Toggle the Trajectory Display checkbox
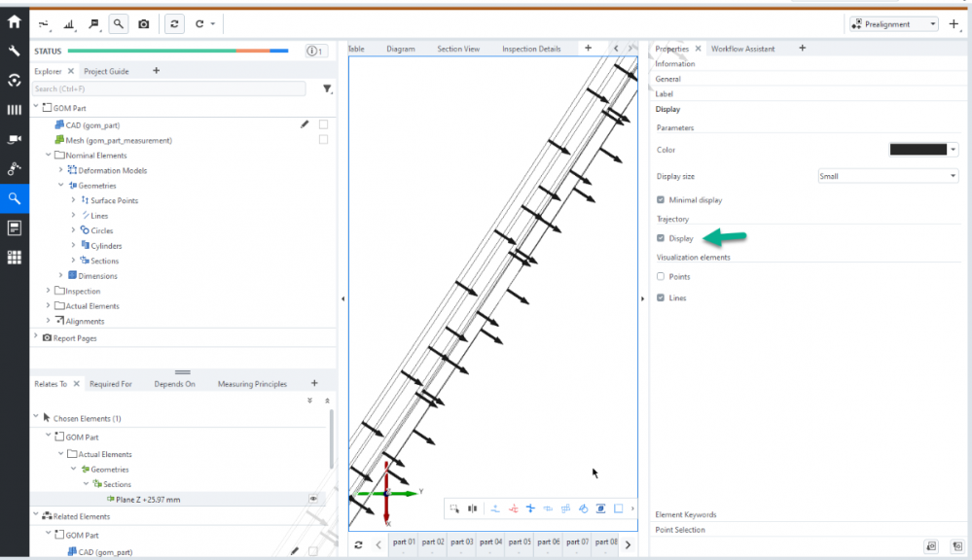 [661, 238]
